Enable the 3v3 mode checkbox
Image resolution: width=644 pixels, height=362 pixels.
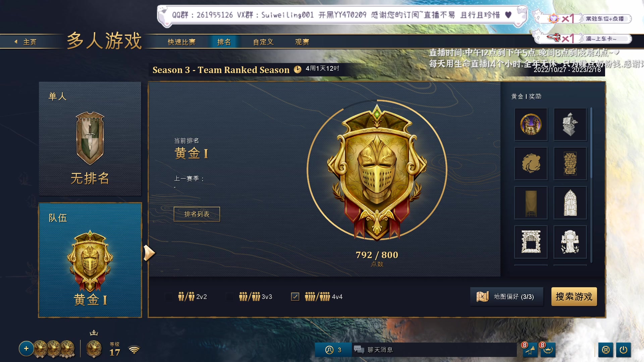pyautogui.click(x=230, y=297)
